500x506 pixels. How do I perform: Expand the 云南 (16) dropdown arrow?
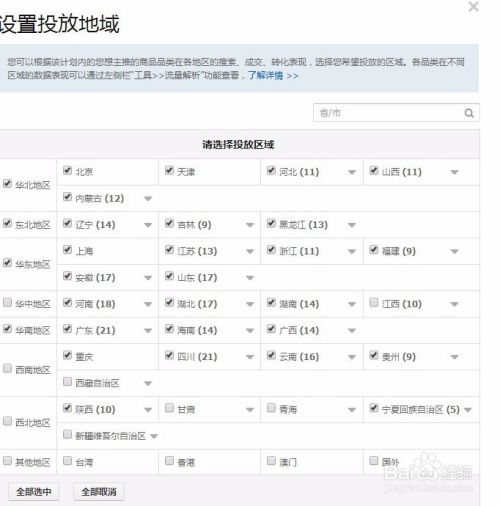(x=352, y=357)
